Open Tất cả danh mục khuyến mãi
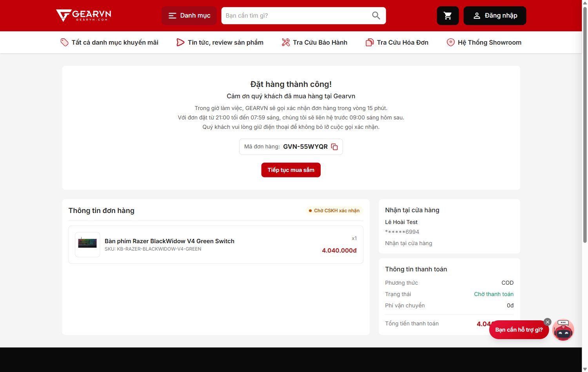The height and width of the screenshot is (372, 588). (x=109, y=42)
